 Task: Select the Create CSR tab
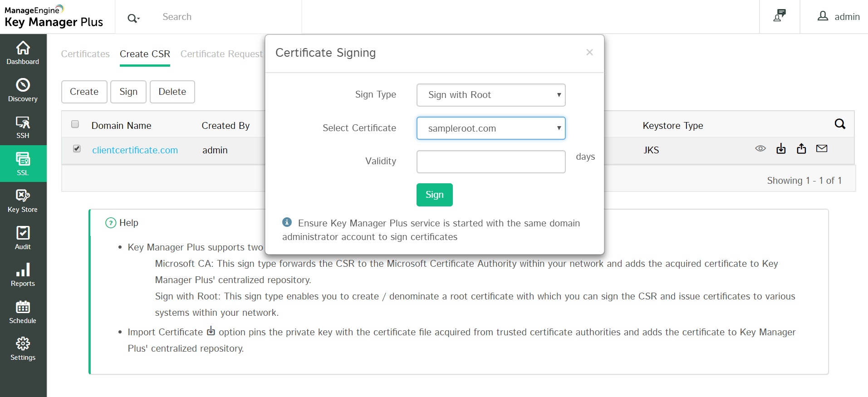click(x=145, y=54)
